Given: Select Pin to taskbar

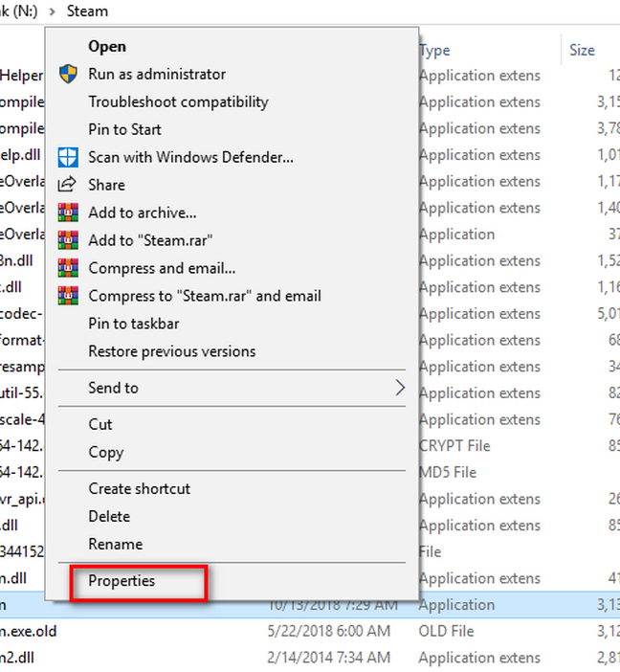Looking at the screenshot, I should click(134, 324).
